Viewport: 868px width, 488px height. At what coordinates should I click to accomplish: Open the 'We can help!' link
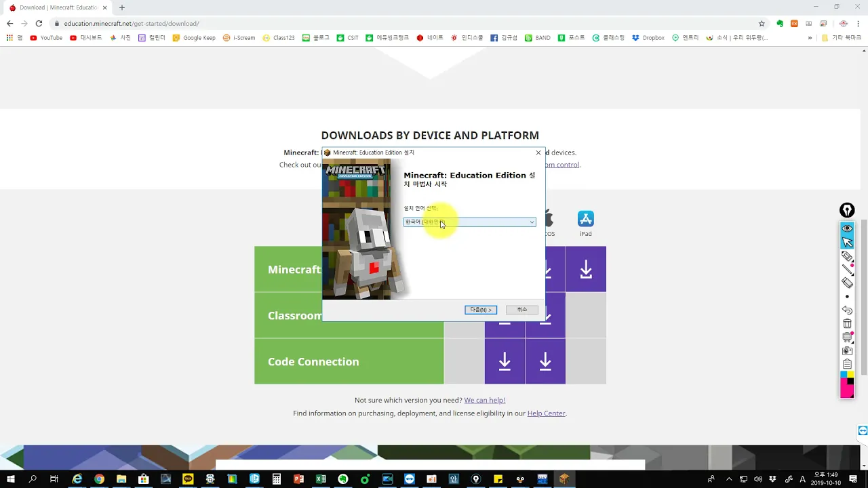(x=485, y=401)
